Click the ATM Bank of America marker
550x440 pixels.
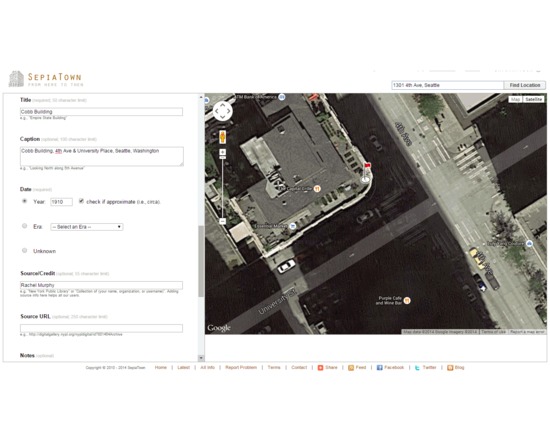(282, 97)
